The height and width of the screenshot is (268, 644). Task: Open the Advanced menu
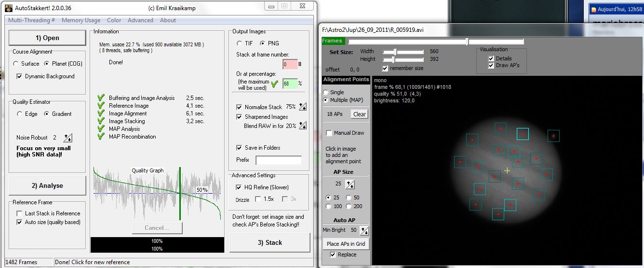click(x=140, y=20)
